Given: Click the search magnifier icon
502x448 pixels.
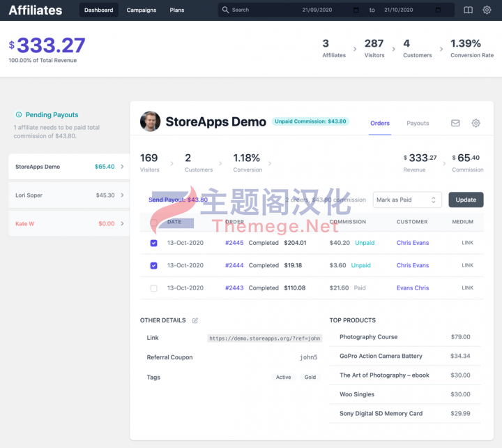Looking at the screenshot, I should click(225, 10).
